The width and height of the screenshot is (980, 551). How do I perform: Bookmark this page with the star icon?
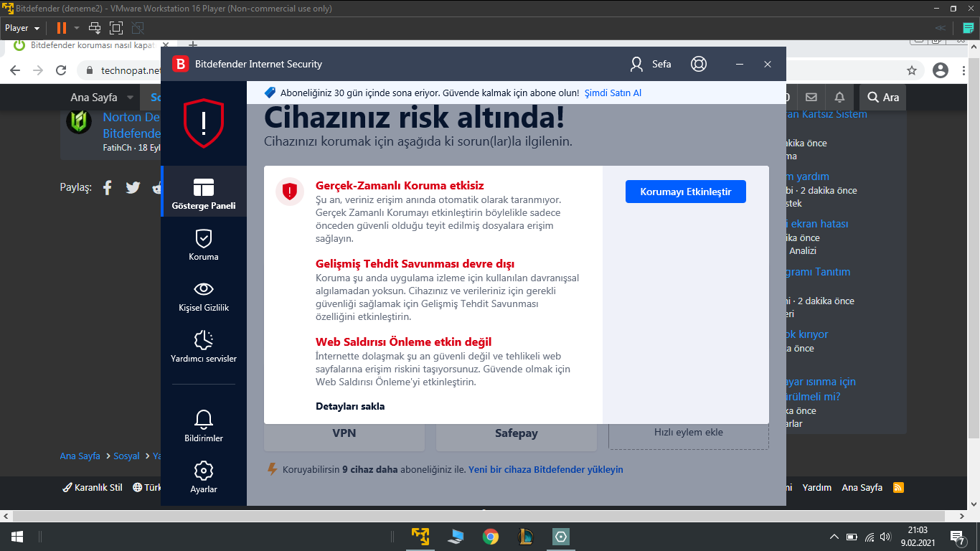click(x=912, y=70)
